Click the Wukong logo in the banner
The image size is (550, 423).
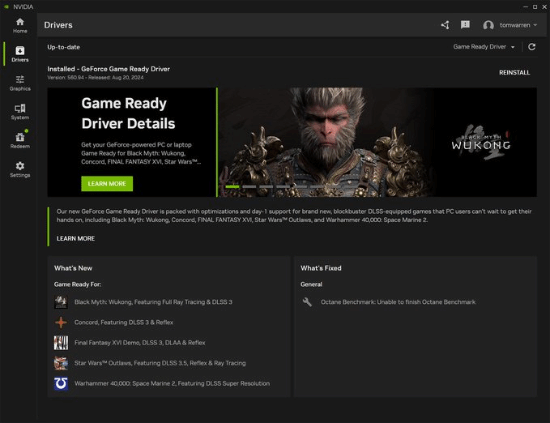pos(481,142)
